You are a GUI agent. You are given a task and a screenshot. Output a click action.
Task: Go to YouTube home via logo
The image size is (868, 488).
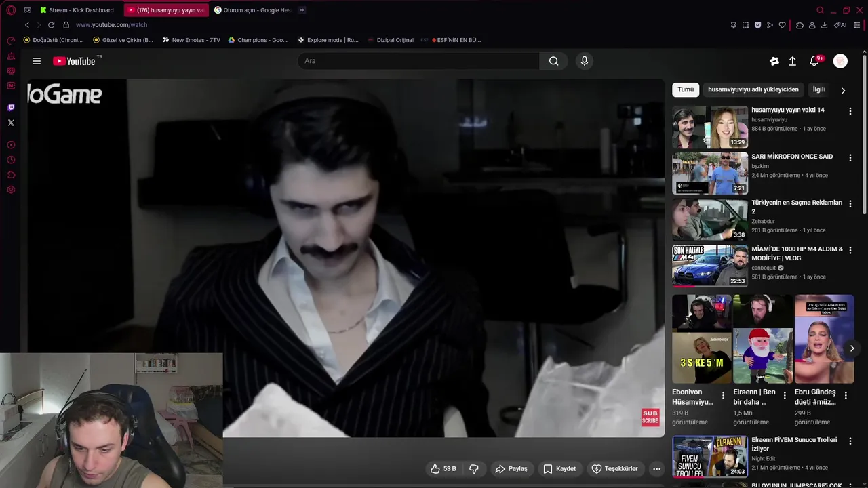coord(74,61)
